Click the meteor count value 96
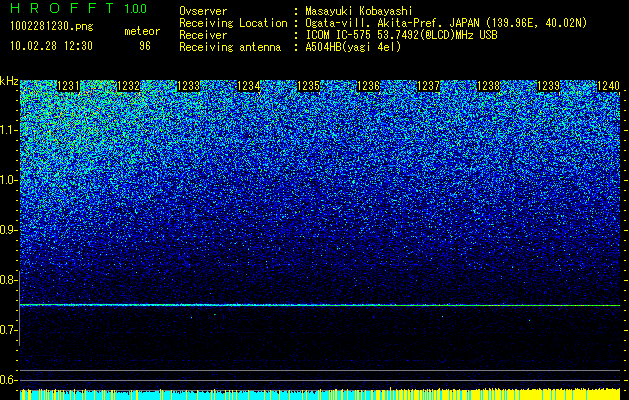 click(145, 46)
